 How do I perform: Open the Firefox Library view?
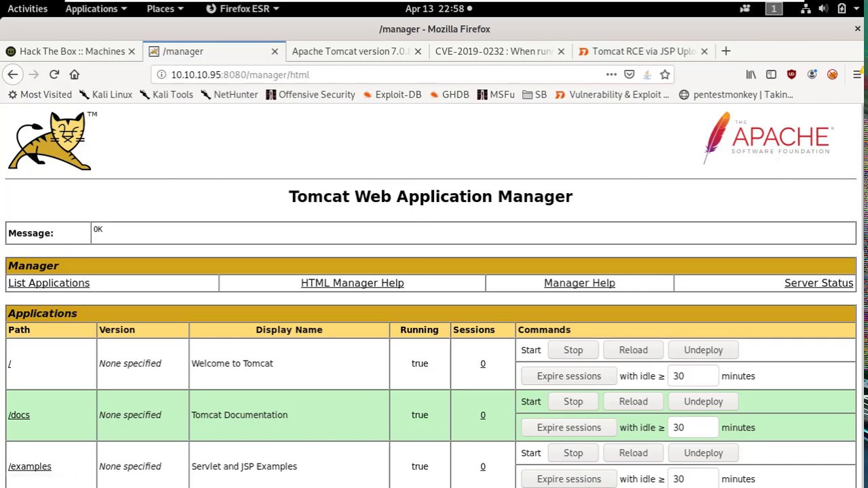point(751,75)
